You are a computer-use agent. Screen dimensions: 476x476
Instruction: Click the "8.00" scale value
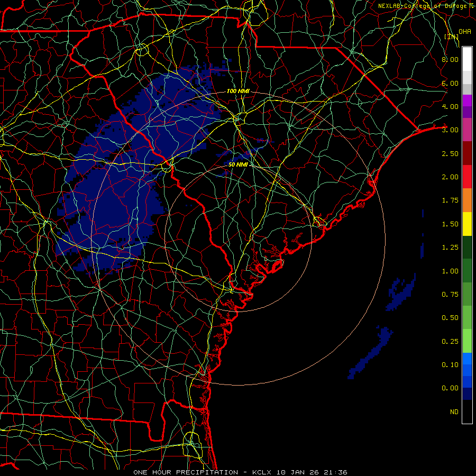450,59
